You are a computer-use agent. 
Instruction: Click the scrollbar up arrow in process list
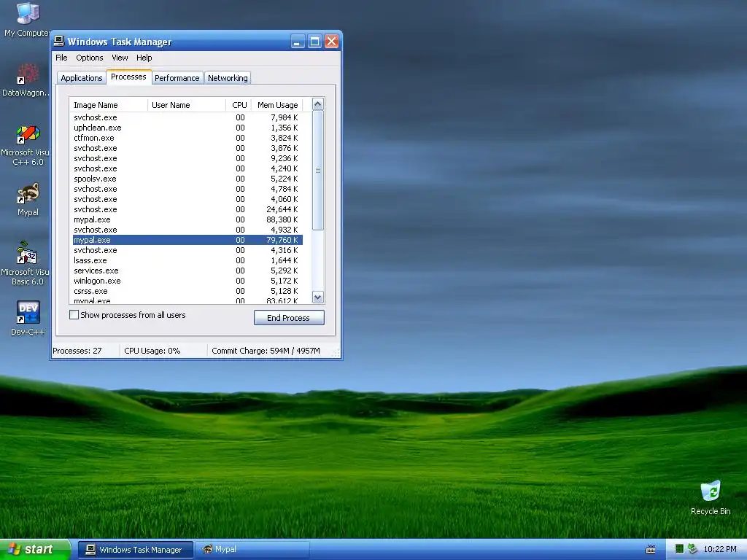coord(318,104)
